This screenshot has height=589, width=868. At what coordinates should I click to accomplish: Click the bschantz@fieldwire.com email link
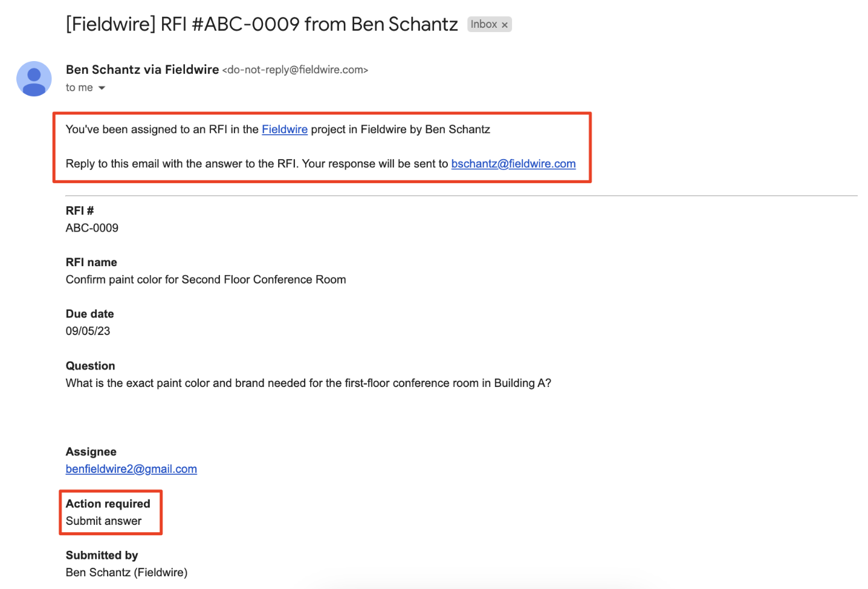click(x=513, y=164)
